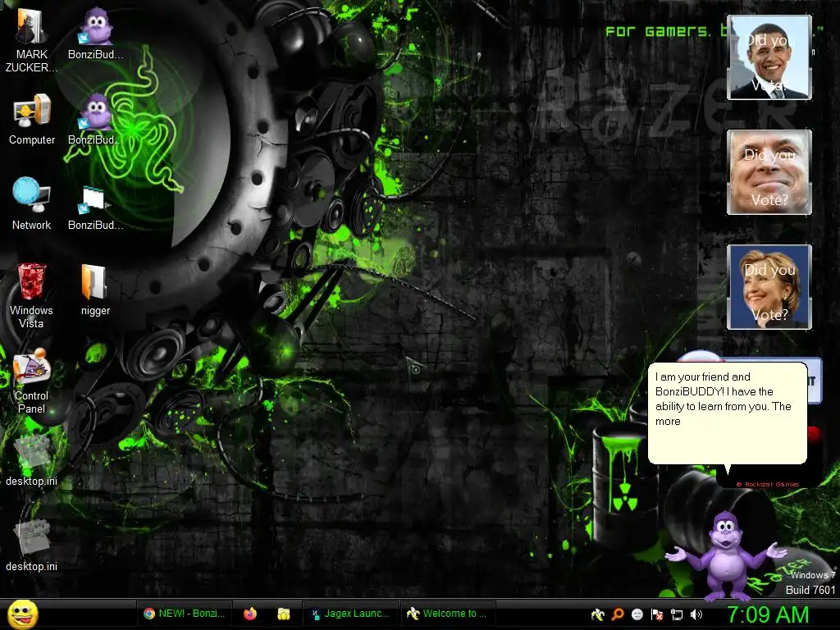840x630 pixels.
Task: Select the topmost BonziBud... desktop shortcut
Action: 95,34
